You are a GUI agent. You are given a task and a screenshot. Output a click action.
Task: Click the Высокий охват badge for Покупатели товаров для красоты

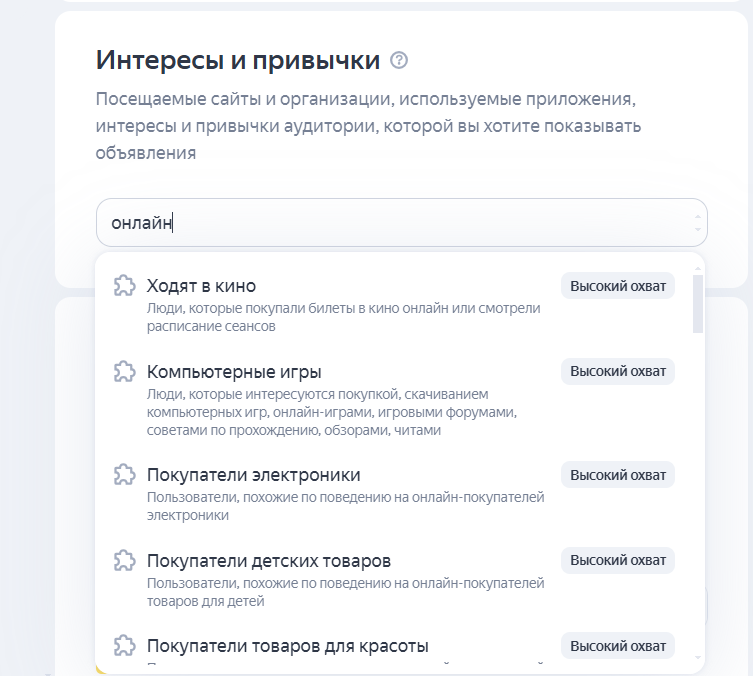tap(617, 646)
